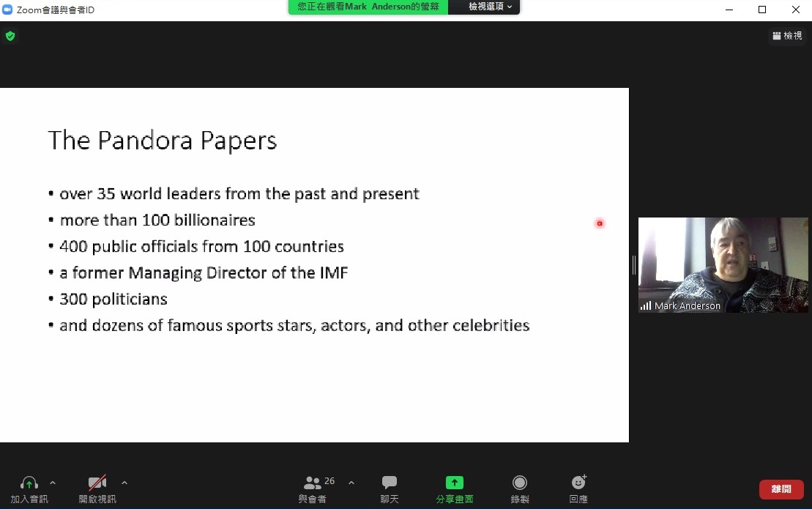This screenshot has height=509, width=812.
Task: Expand participants options arrow
Action: [351, 483]
